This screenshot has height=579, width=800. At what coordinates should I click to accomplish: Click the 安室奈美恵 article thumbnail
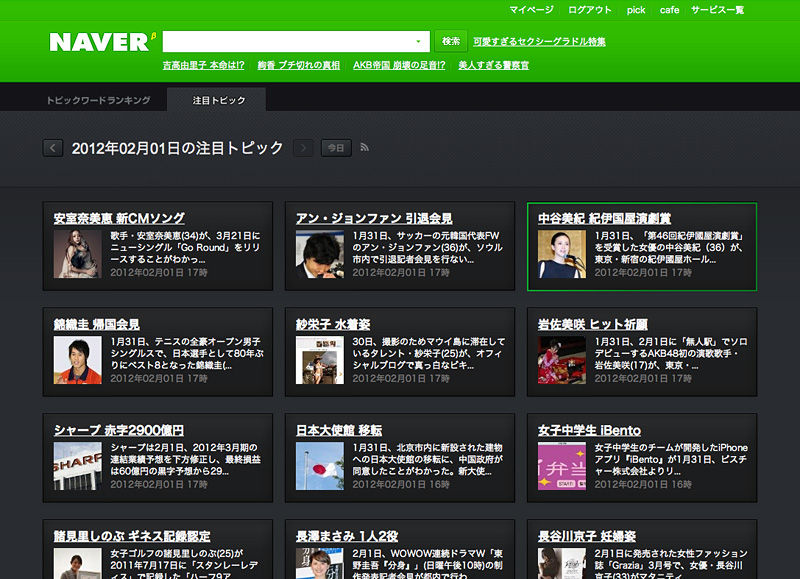pyautogui.click(x=78, y=254)
